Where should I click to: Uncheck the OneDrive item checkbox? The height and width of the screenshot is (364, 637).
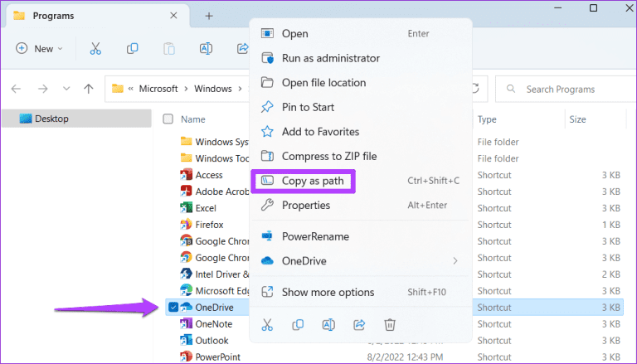coord(172,308)
